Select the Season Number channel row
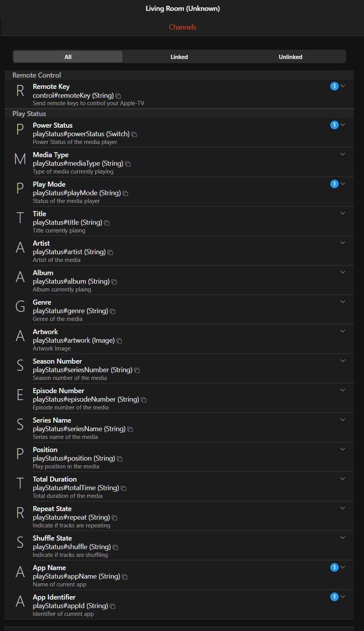Screen dimensions: 364x631 coord(179,369)
